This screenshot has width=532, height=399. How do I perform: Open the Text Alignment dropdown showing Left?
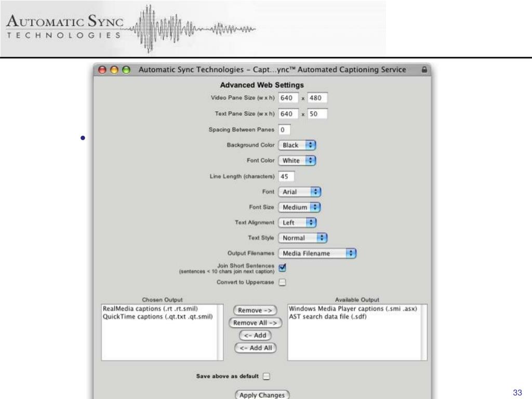[x=297, y=222]
